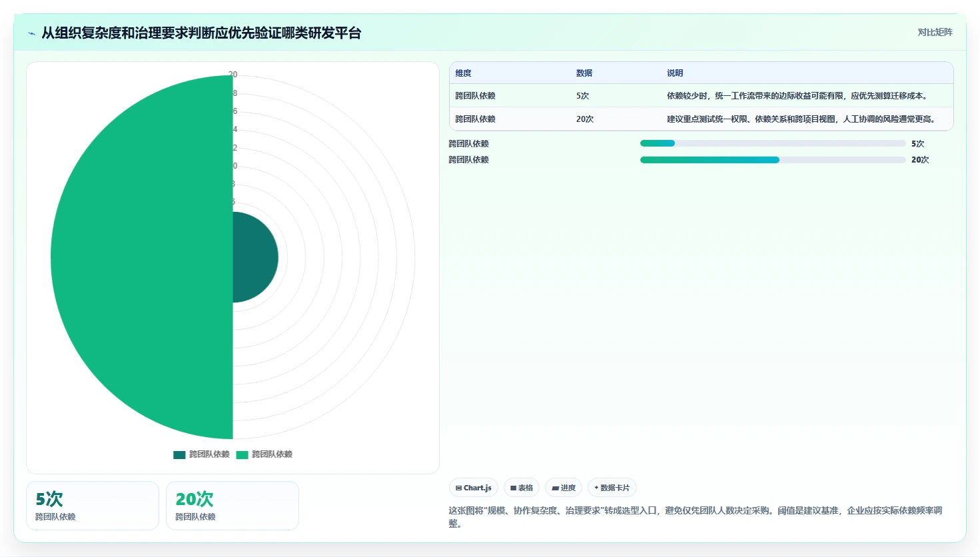Click the 5次 value right of the progress bar
The height and width of the screenshot is (557, 980).
[x=918, y=144]
